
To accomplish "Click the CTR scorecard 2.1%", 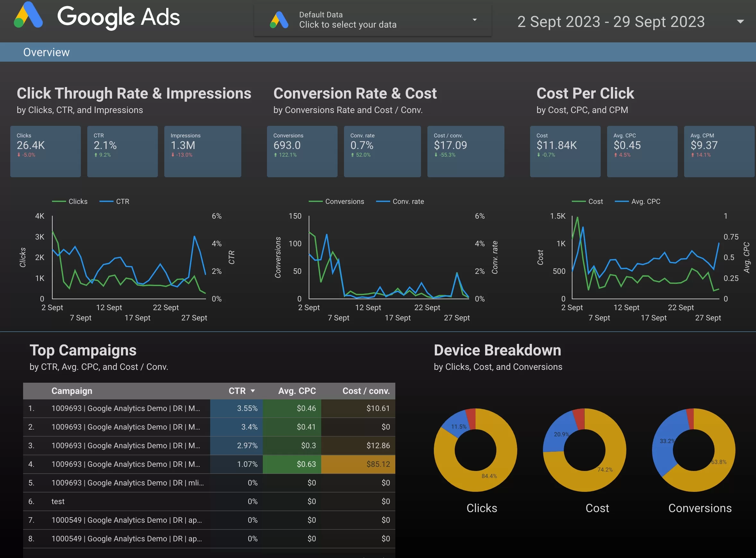I will tap(123, 151).
